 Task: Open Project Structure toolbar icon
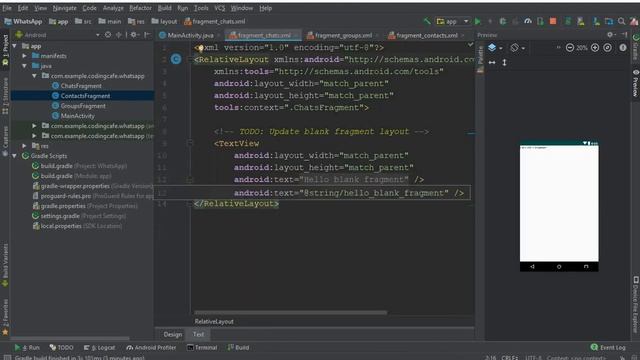(x=609, y=21)
